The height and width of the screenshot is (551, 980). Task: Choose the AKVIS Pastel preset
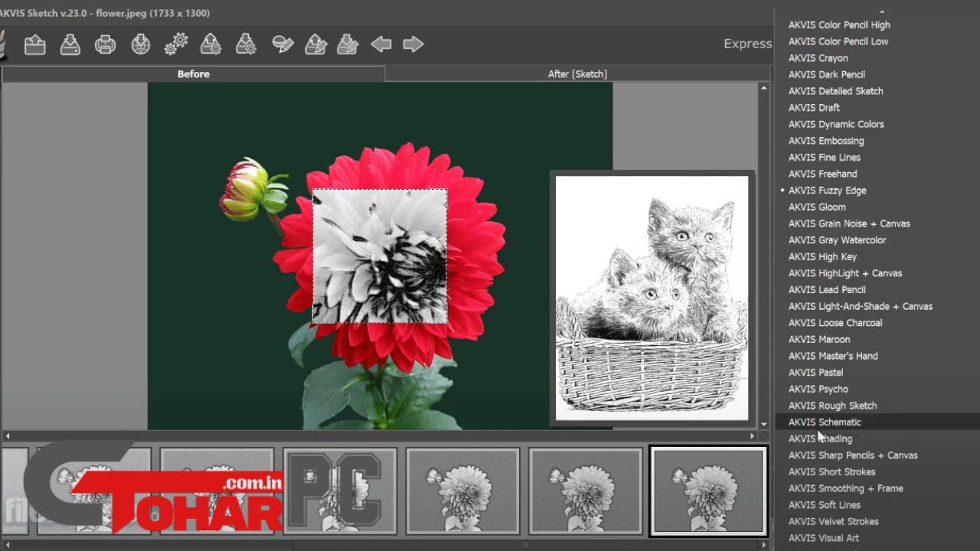(x=815, y=373)
